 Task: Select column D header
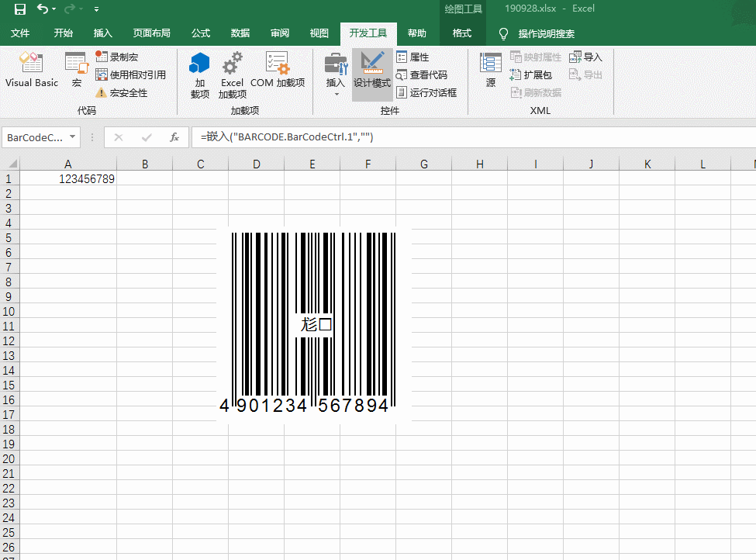pyautogui.click(x=256, y=164)
